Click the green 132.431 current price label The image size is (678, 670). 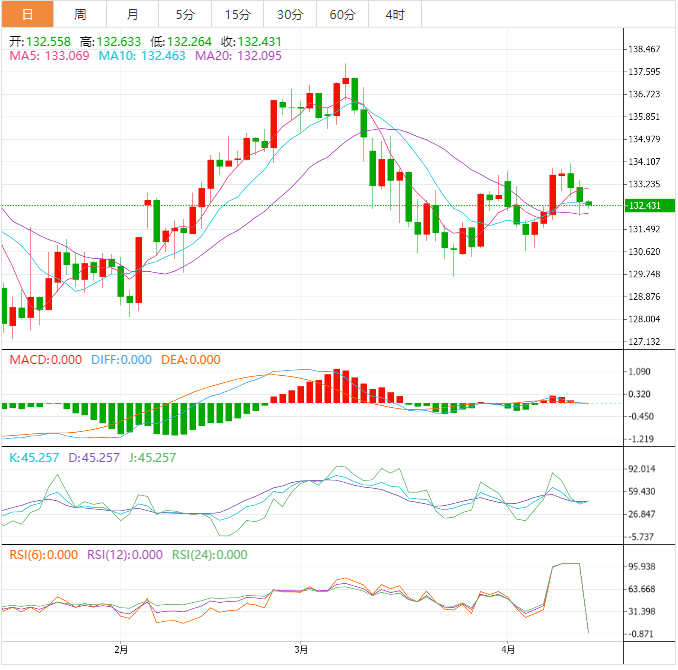point(650,205)
